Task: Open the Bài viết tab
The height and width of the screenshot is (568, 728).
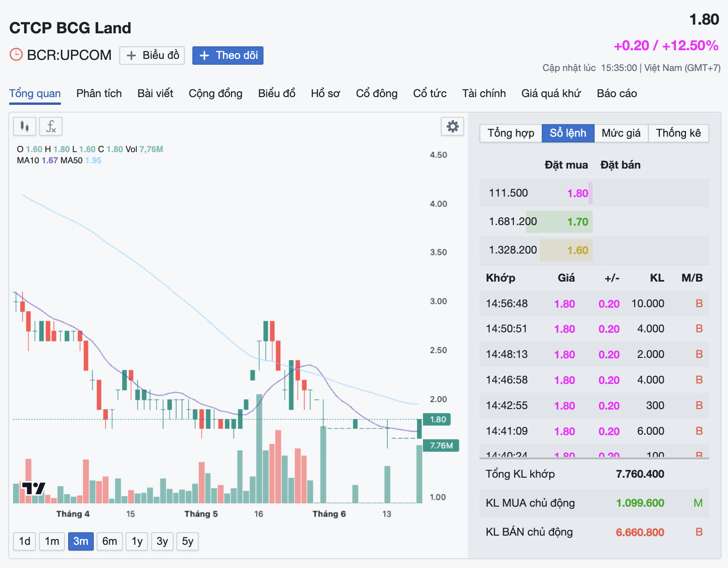Action: (155, 93)
